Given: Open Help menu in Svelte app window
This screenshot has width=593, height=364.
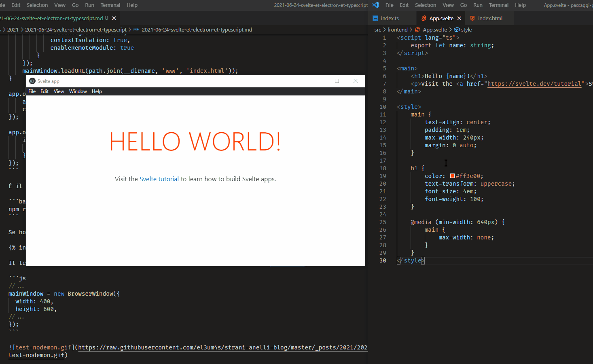Looking at the screenshot, I should point(97,91).
